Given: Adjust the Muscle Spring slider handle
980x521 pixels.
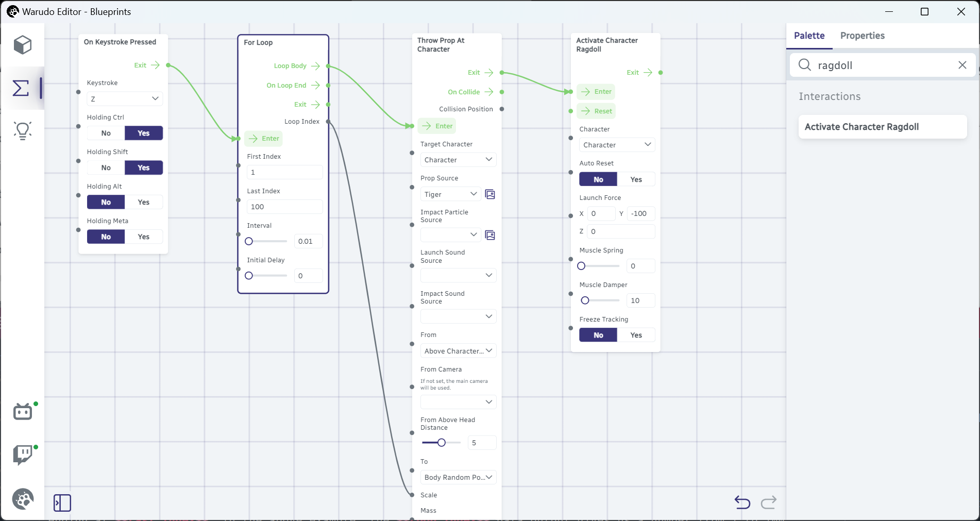Looking at the screenshot, I should (x=581, y=266).
